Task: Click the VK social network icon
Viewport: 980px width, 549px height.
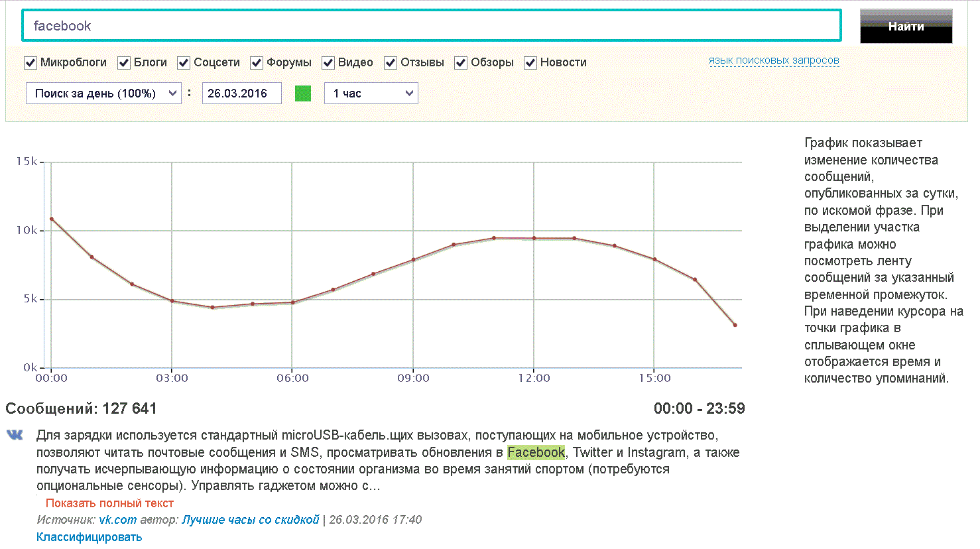Action: [15, 435]
